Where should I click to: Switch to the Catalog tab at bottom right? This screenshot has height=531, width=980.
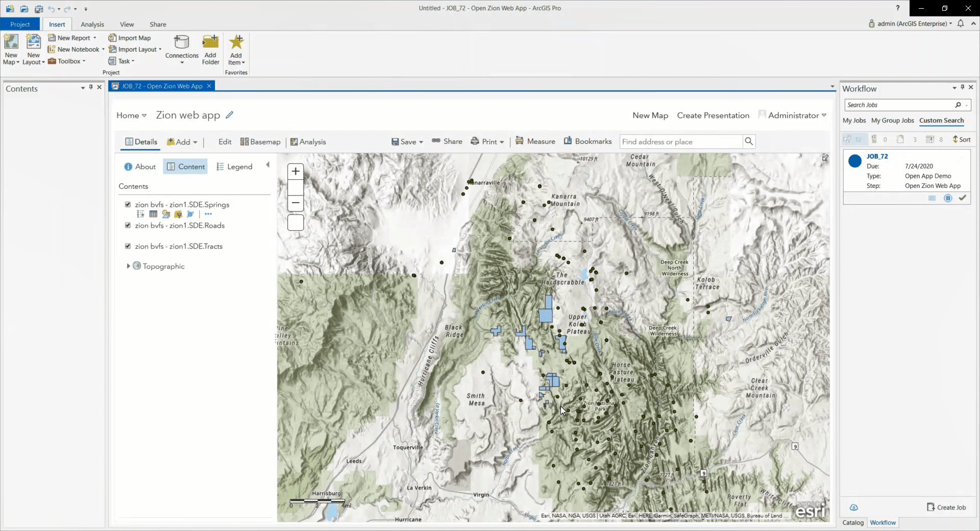[x=853, y=522]
